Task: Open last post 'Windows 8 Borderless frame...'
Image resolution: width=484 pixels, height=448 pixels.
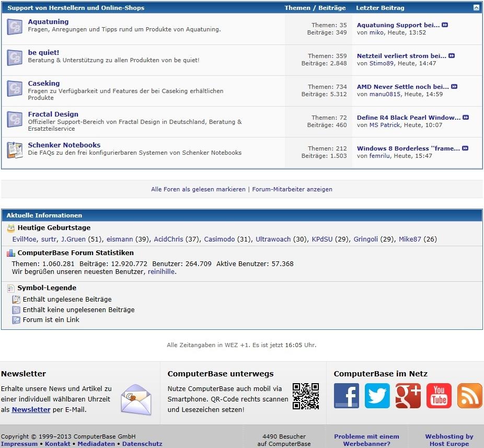Action: pyautogui.click(x=408, y=148)
